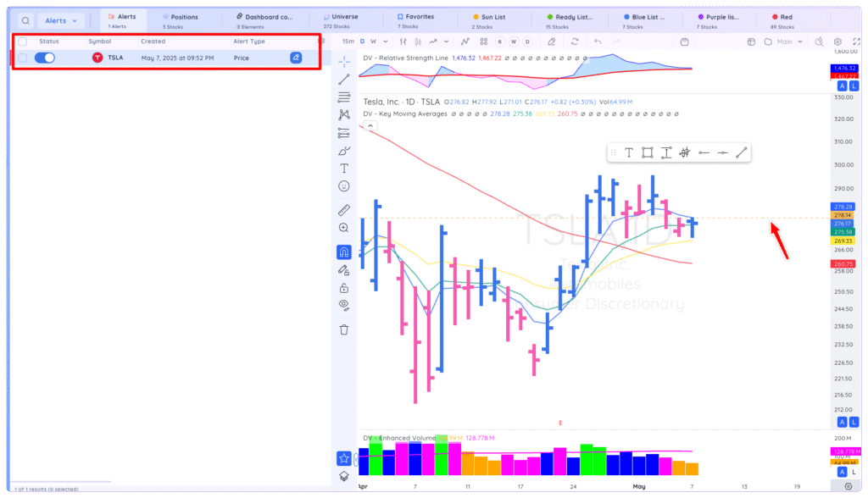Open the Alerts dropdown selector
The image size is (868, 498).
61,21
